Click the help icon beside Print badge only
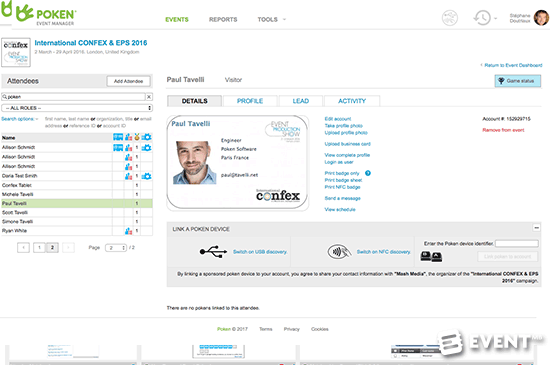Screen dimensions: 550x365 coord(368,173)
